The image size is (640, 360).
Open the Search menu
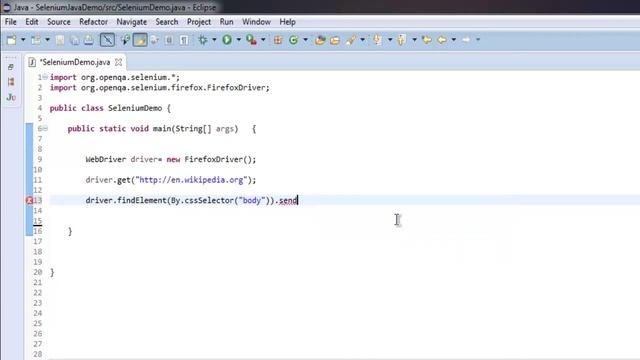pyautogui.click(x=167, y=22)
